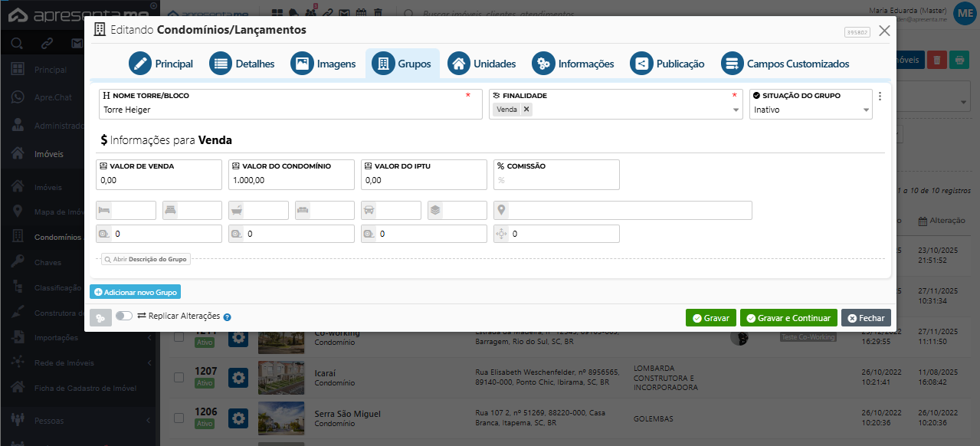Expand Abrir Descrição do Grupo
980x446 pixels.
click(x=146, y=260)
